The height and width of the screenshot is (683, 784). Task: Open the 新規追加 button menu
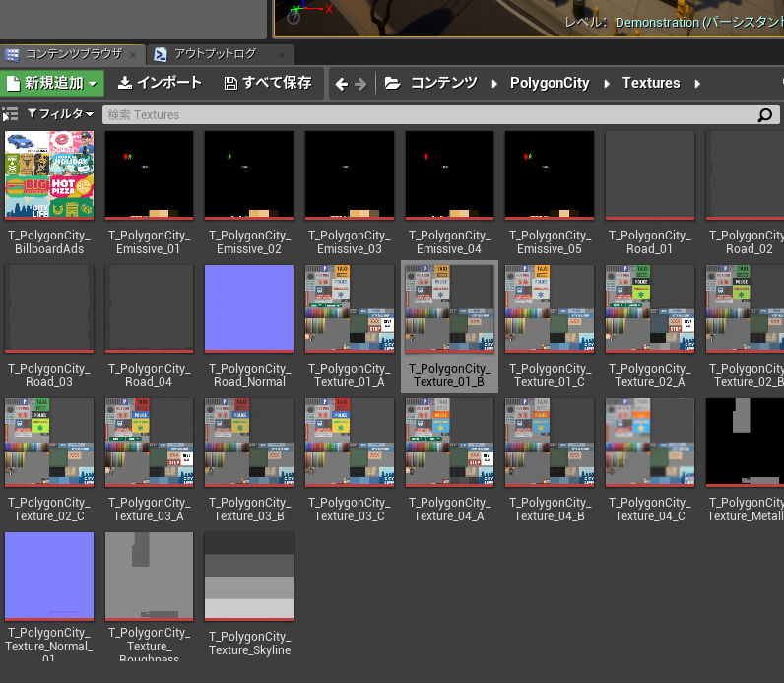tap(52, 83)
